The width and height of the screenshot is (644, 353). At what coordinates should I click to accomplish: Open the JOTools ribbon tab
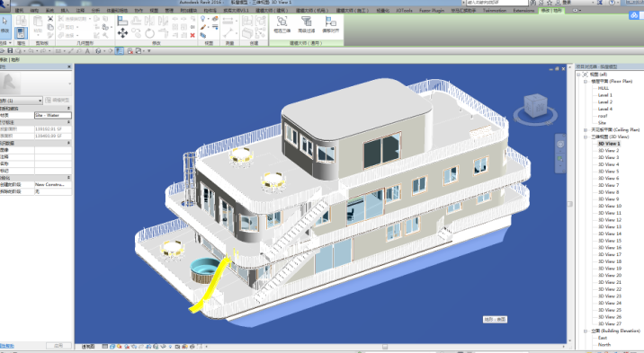[404, 10]
